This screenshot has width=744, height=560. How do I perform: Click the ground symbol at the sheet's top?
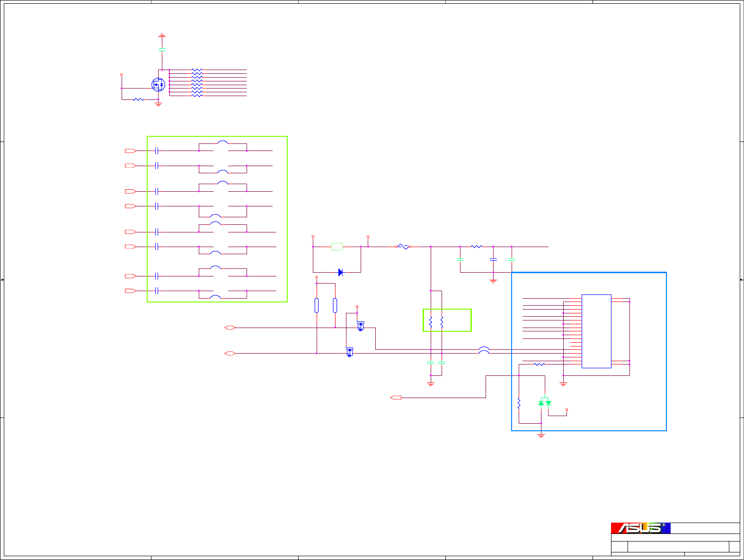[x=162, y=36]
